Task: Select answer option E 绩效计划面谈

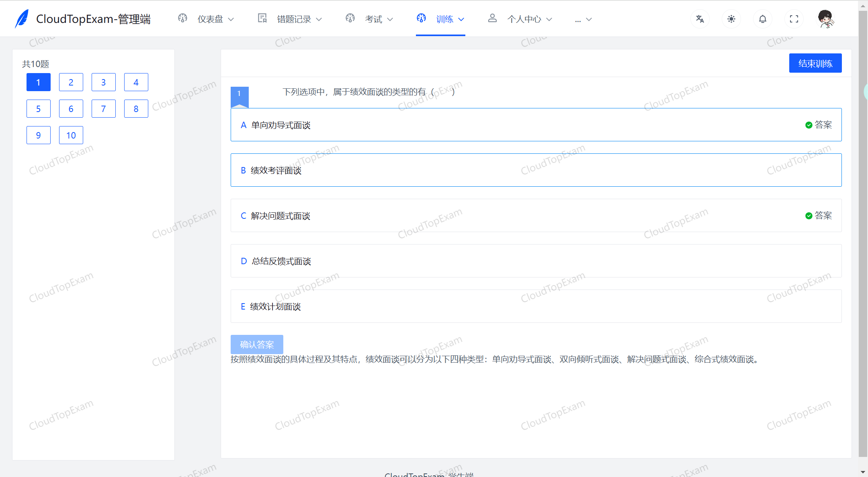Action: pos(536,306)
